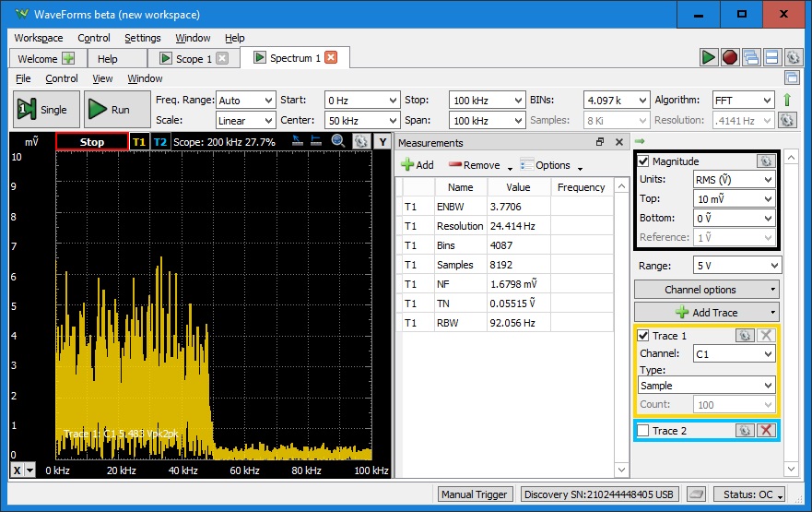The height and width of the screenshot is (512, 812).
Task: Disable the Trace 1 checkbox
Action: coord(643,336)
